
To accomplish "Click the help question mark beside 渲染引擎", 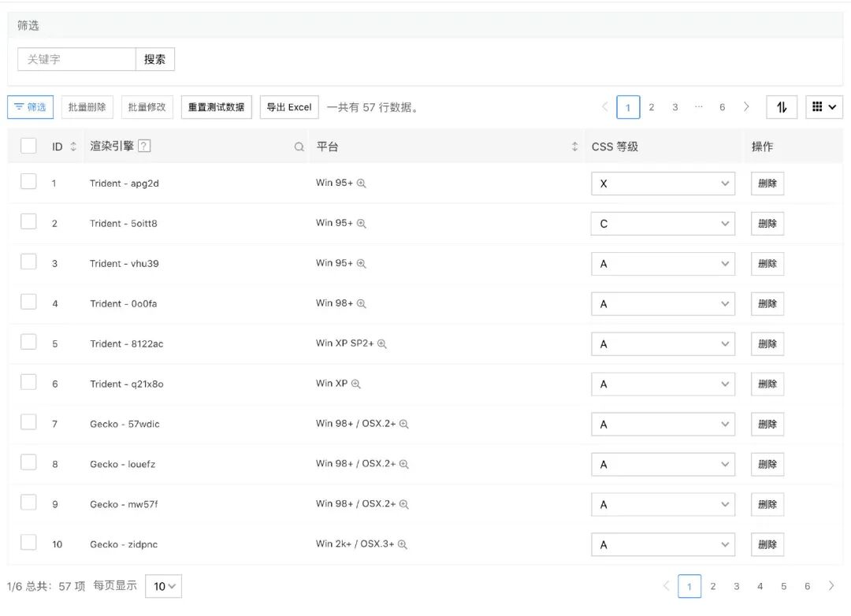I will point(144,147).
